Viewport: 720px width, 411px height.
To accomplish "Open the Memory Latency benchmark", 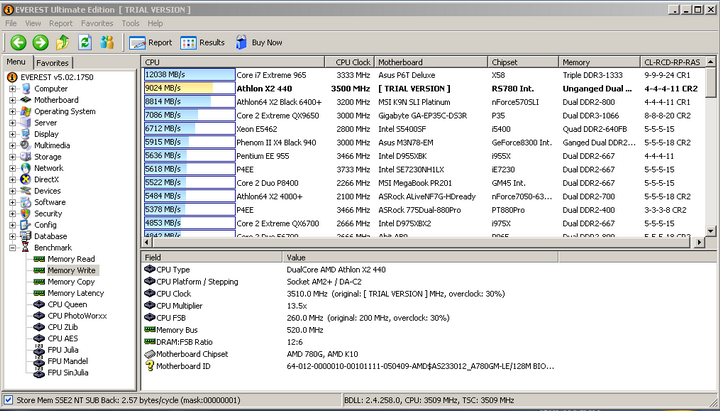I will (75, 293).
